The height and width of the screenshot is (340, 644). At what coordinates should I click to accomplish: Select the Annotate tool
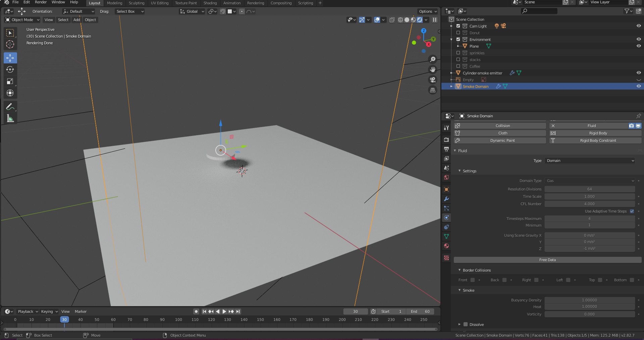point(10,106)
